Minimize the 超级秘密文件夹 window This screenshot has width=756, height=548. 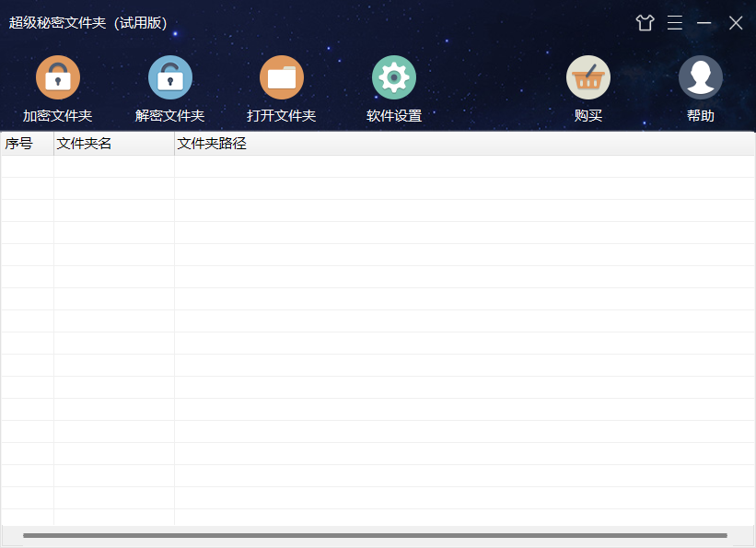coord(704,23)
